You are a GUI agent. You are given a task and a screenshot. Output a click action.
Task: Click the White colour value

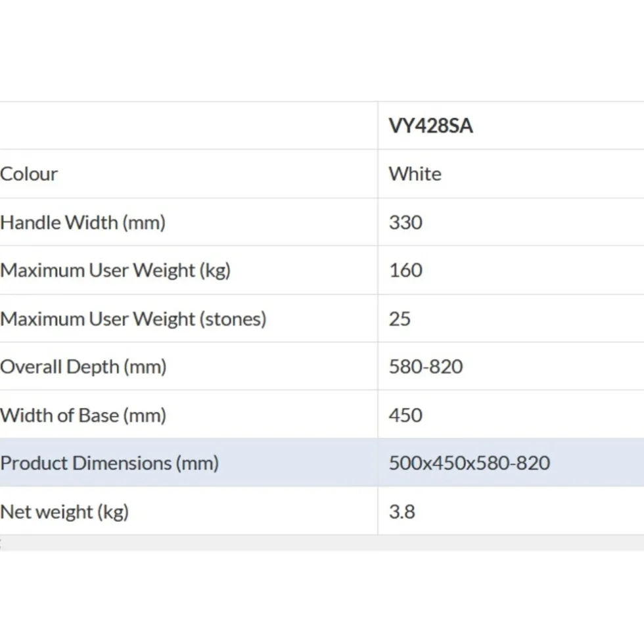[415, 174]
